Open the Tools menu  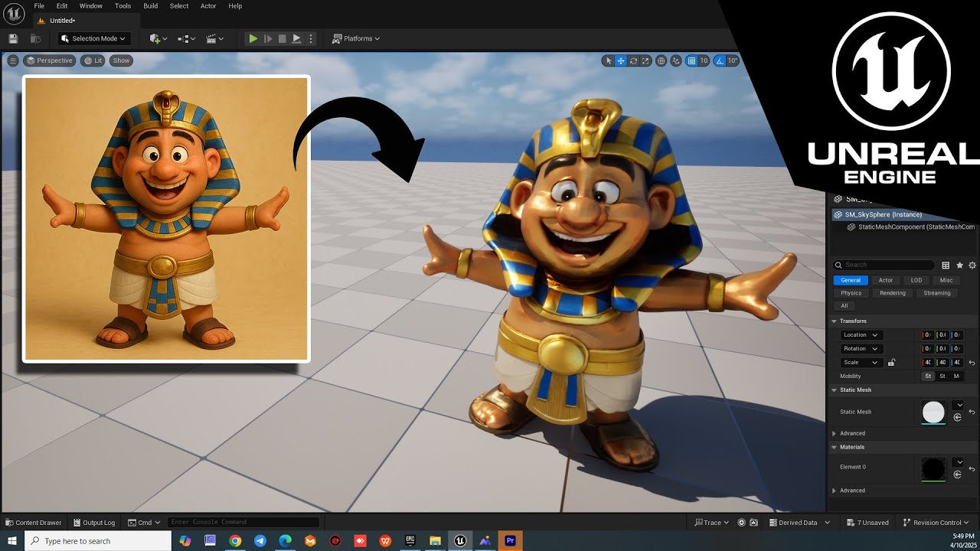click(122, 5)
